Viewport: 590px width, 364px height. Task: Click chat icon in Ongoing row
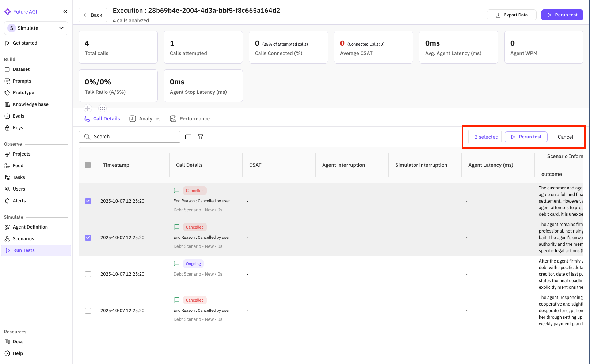coord(177,263)
